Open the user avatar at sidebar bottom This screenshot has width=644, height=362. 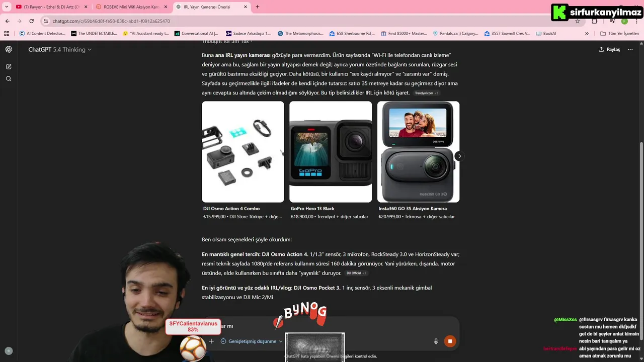(x=9, y=351)
